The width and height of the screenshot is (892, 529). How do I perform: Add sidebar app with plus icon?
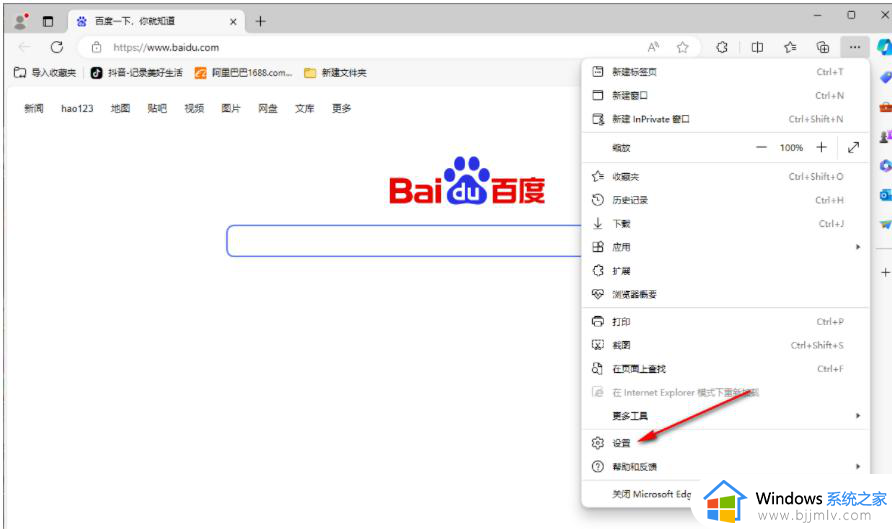(885, 272)
